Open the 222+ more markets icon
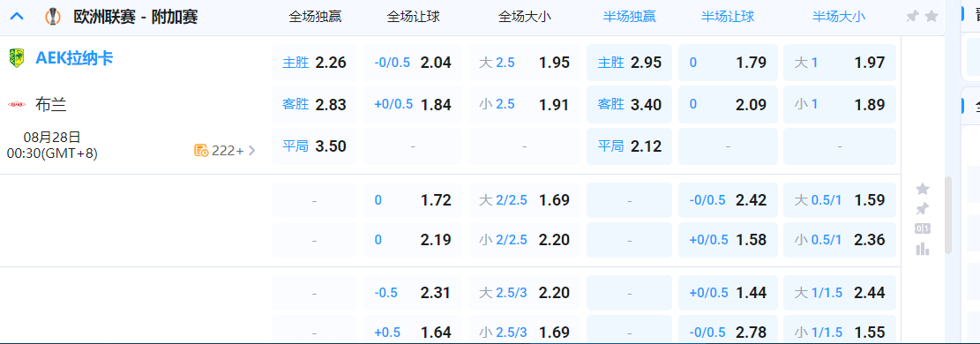This screenshot has height=344, width=980. coord(200,150)
